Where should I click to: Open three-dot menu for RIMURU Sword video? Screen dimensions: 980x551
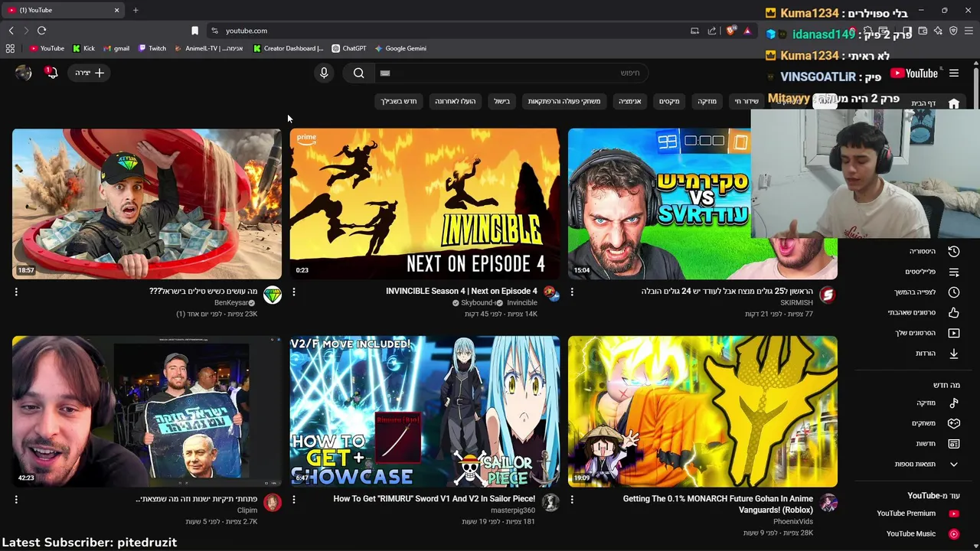point(294,499)
